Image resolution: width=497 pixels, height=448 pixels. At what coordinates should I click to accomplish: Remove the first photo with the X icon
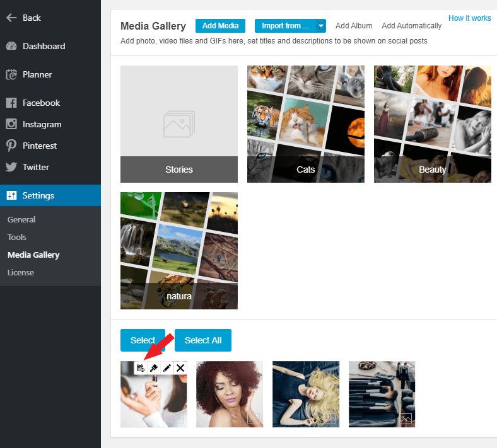[180, 368]
